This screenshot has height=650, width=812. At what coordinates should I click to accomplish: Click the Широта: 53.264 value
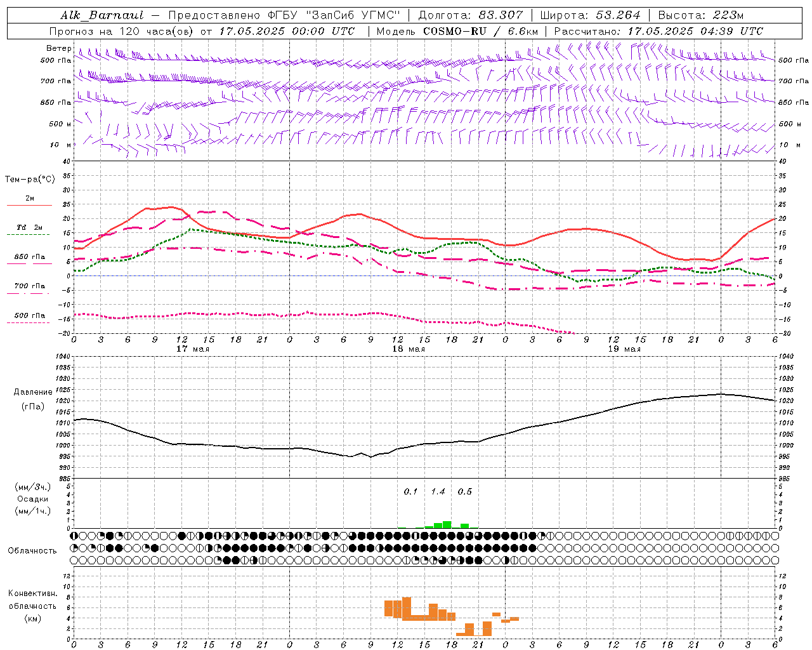click(x=590, y=15)
